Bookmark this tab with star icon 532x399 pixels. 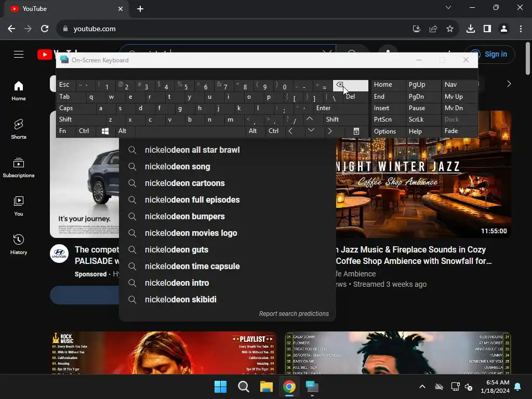450,29
